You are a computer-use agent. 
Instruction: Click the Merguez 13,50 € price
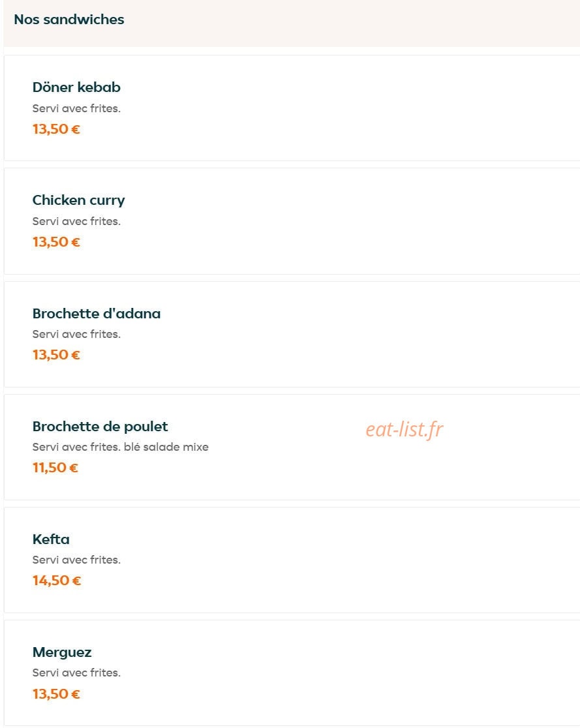pos(56,693)
